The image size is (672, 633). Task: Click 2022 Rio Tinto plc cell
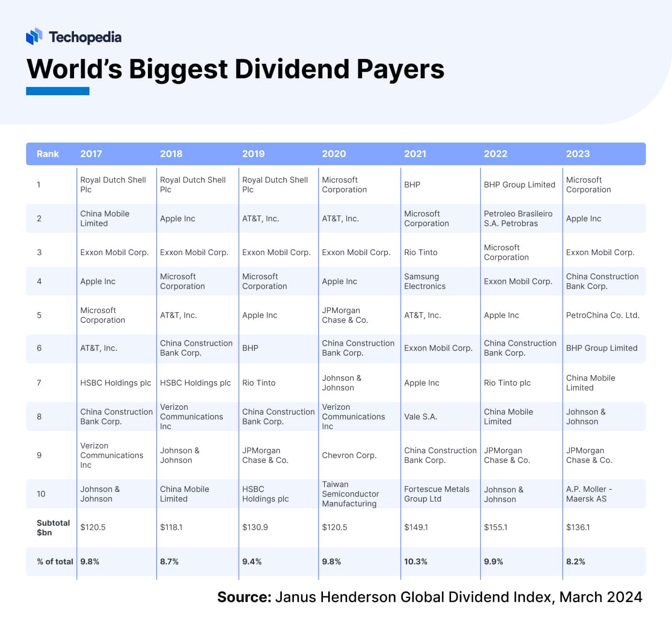507,383
